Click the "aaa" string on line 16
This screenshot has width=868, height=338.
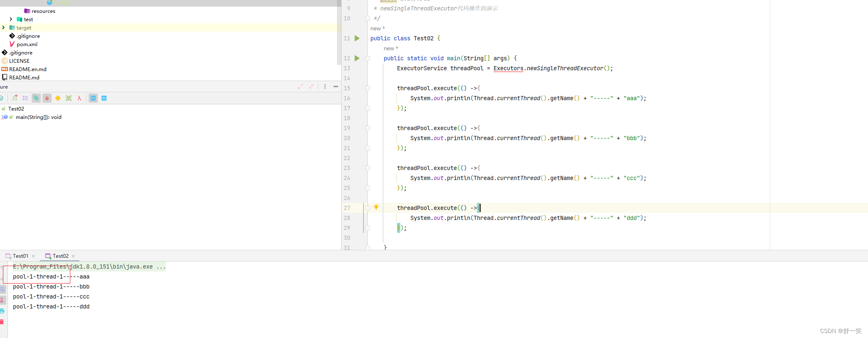(632, 98)
